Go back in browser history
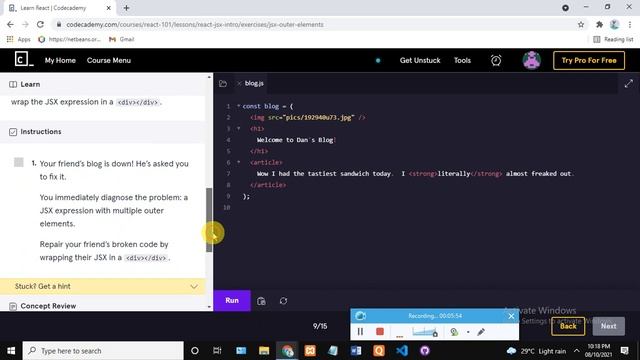 [10, 24]
